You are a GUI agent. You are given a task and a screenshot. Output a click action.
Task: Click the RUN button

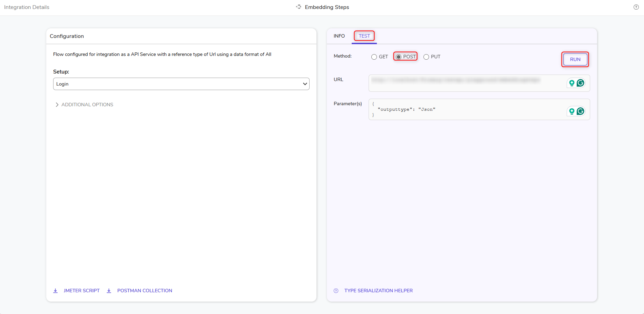coord(575,59)
